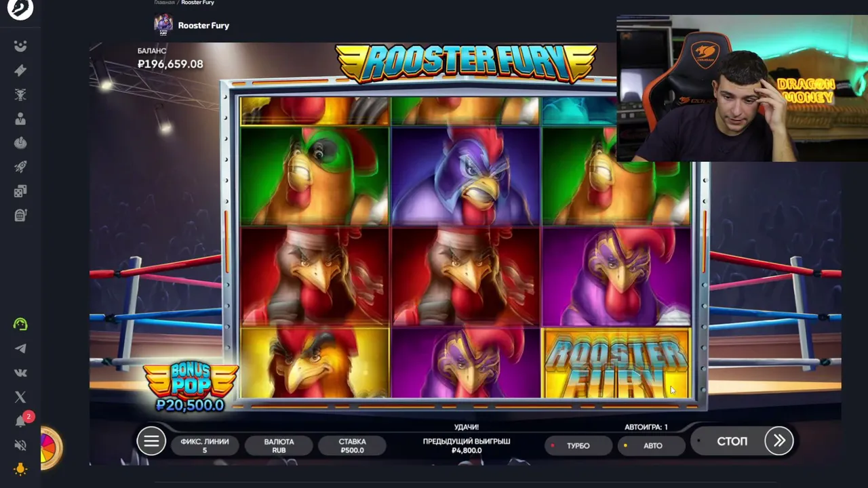Click the balance value ₽196,659.08
The image size is (868, 488).
point(170,64)
